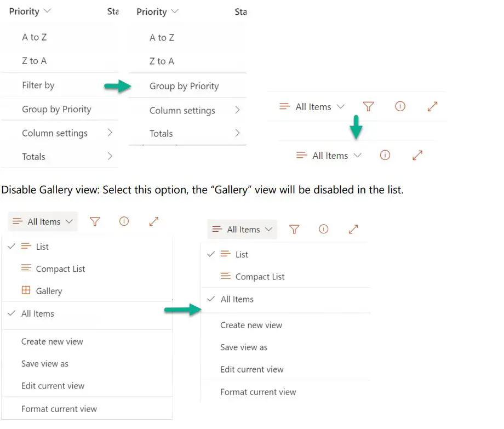This screenshot has width=504, height=429.
Task: Expand list to full screen with diagonal arrows
Action: (153, 221)
